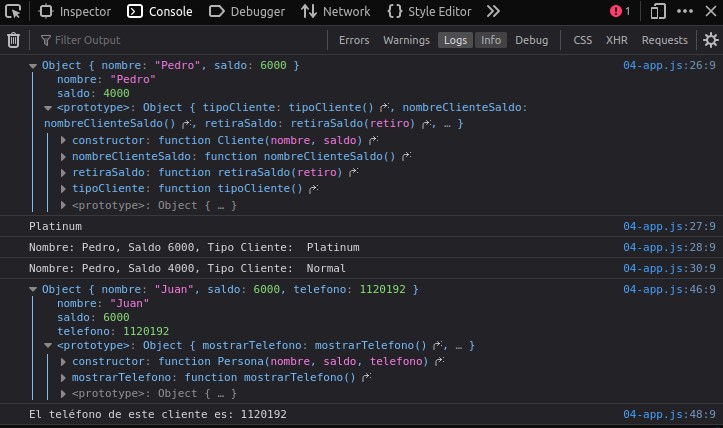Open source link 04-app.js:26:9
The image size is (723, 428).
(x=669, y=65)
